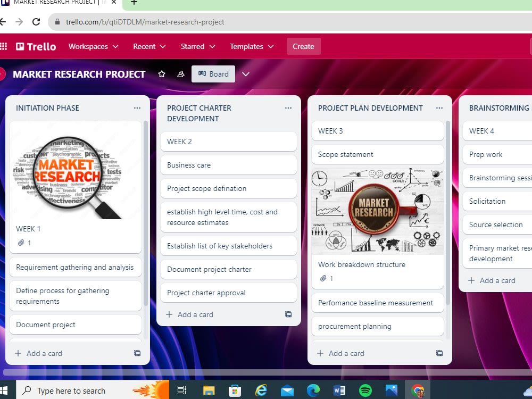Open Project scope defination card
532x399 pixels.
[x=229, y=188]
